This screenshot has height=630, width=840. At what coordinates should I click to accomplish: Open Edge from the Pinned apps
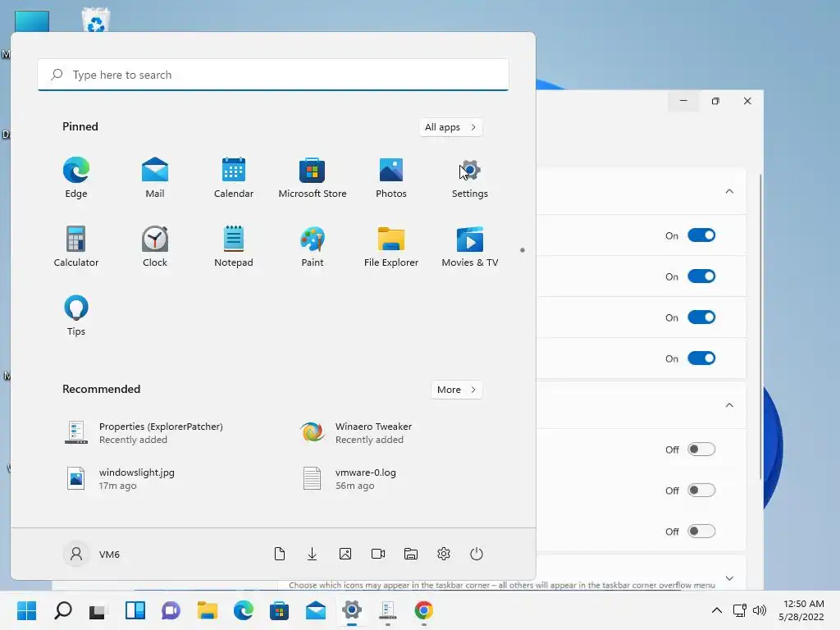click(x=76, y=178)
